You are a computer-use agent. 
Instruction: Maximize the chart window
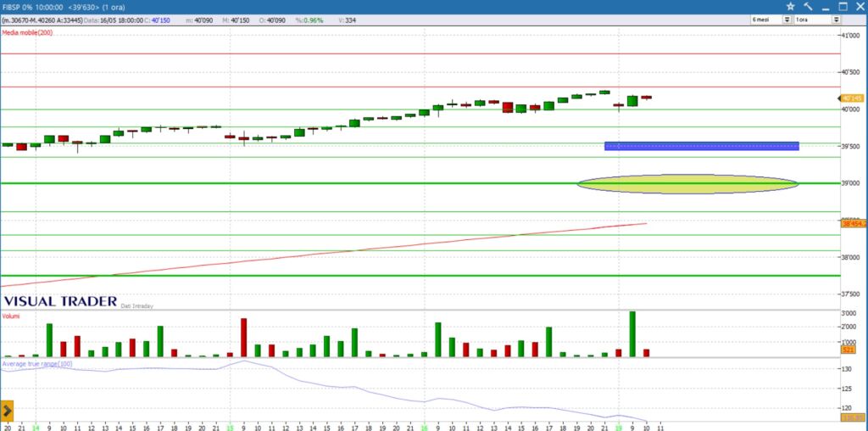pyautogui.click(x=843, y=7)
